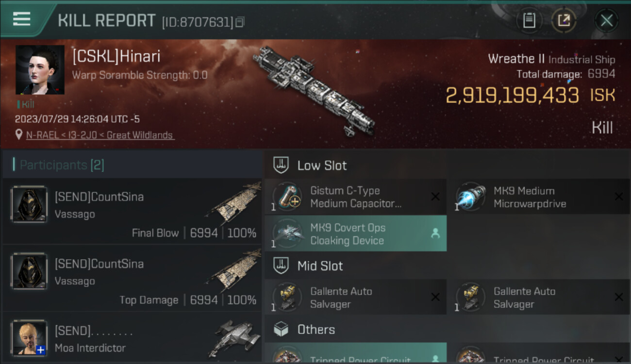The height and width of the screenshot is (364, 631).
Task: Select the first Tripped Power Circuit item
Action: pos(356,353)
